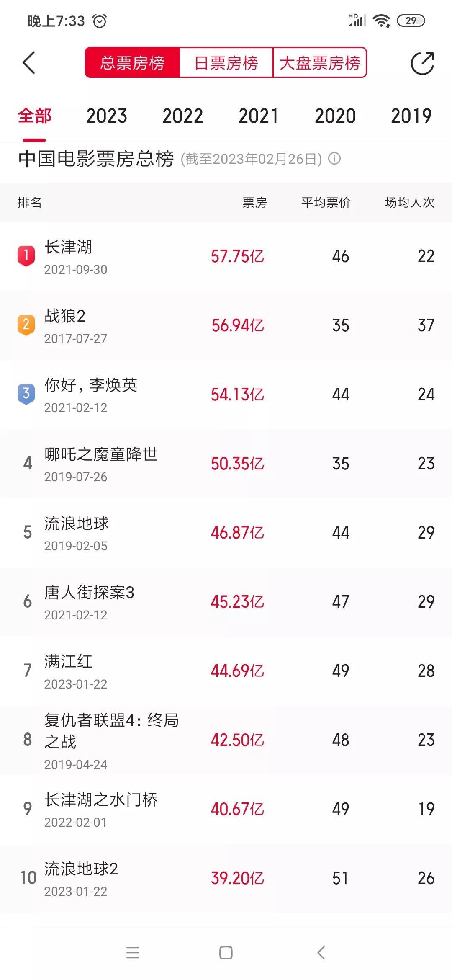Tap the back arrow at top left
Screen dimensions: 452x980
coord(28,63)
